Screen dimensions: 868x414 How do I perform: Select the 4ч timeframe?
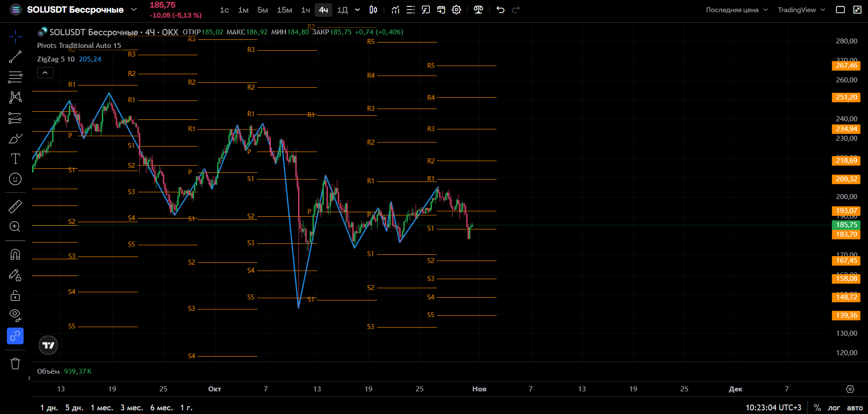click(324, 10)
